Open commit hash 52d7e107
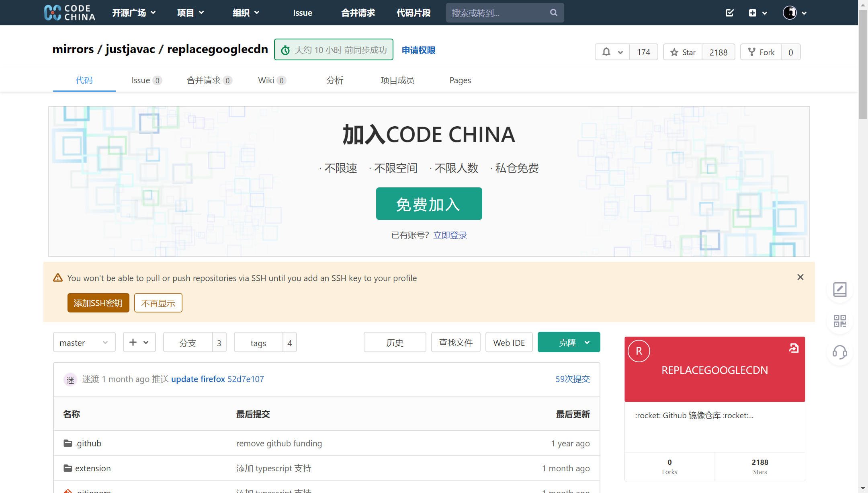Image resolution: width=868 pixels, height=493 pixels. click(x=246, y=379)
